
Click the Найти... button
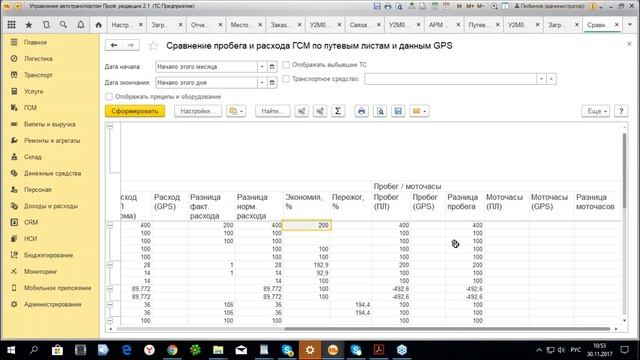[272, 111]
